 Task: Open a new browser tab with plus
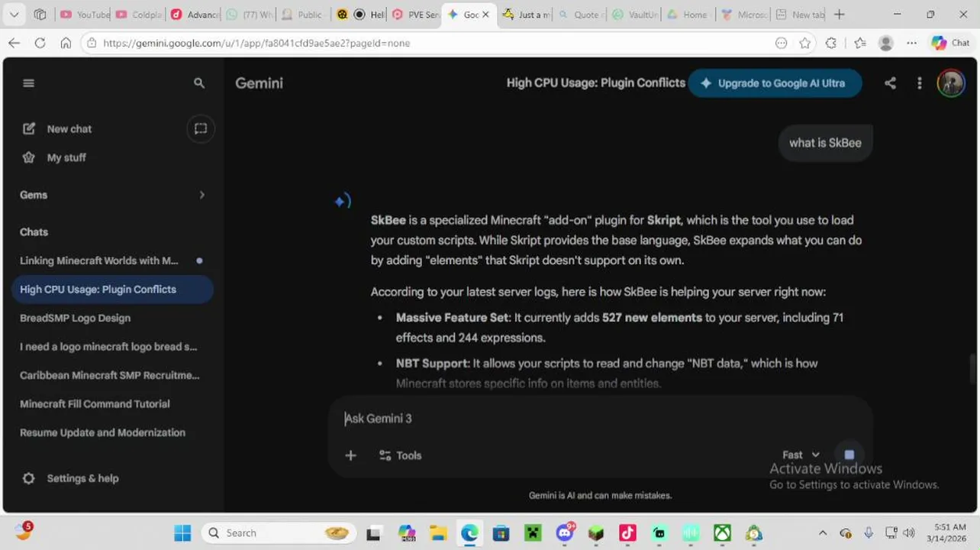(840, 15)
